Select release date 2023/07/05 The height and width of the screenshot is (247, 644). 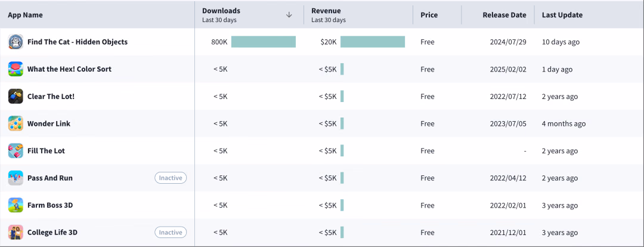[x=508, y=123]
